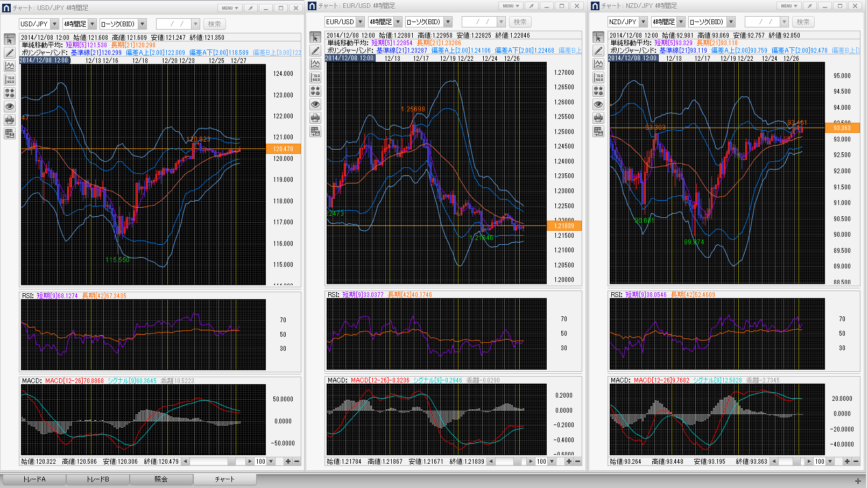Toggle the eye visibility icon in EUR/USD chart
The width and height of the screenshot is (868, 488).
tap(315, 104)
